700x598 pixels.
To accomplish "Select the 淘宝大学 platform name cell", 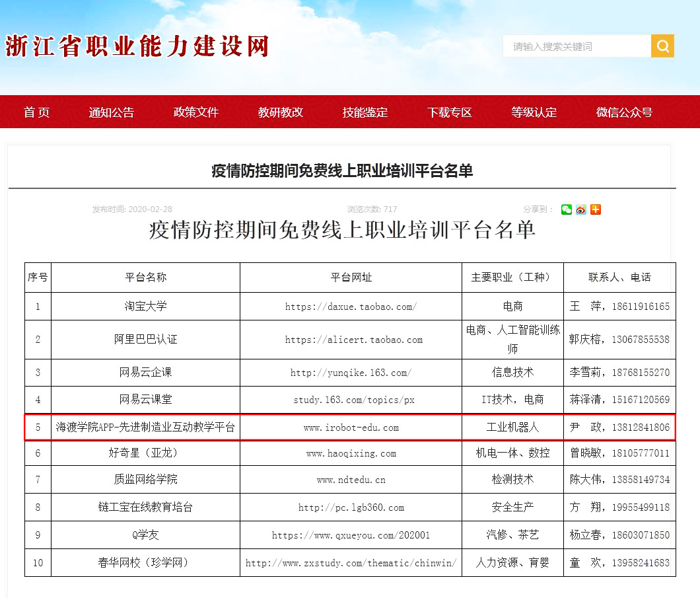I will tap(145, 307).
